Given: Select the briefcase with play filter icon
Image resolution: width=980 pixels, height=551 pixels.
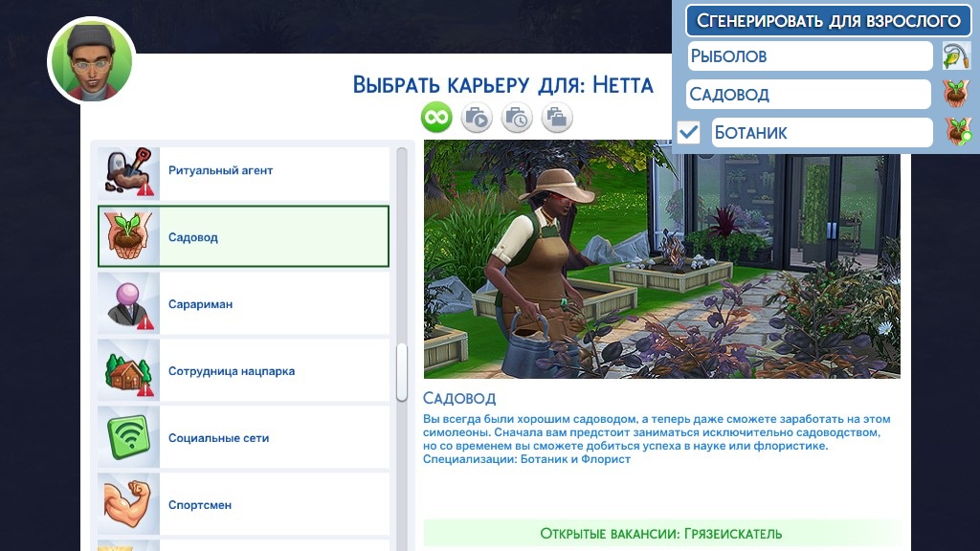Looking at the screenshot, I should tap(477, 117).
